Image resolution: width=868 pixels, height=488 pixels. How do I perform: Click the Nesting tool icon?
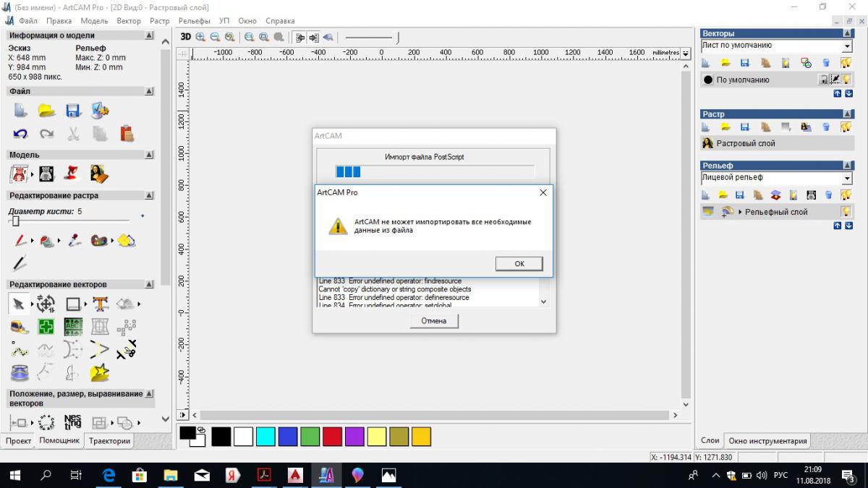tap(73, 421)
